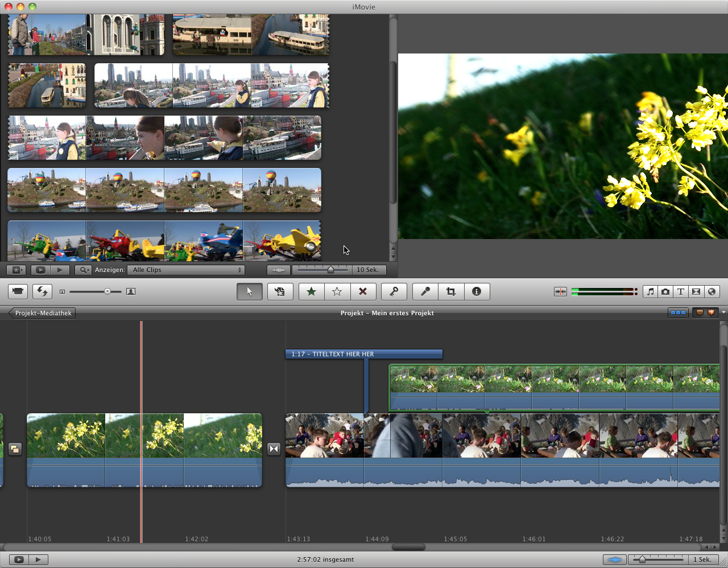Click the audio level meter in the toolbar
The height and width of the screenshot is (568, 728).
pyautogui.click(x=604, y=291)
